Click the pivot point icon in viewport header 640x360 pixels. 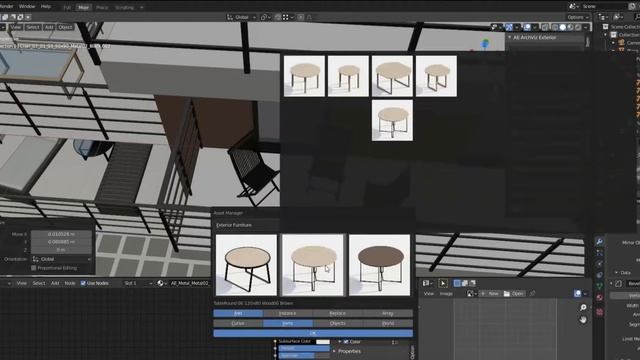(x=264, y=17)
